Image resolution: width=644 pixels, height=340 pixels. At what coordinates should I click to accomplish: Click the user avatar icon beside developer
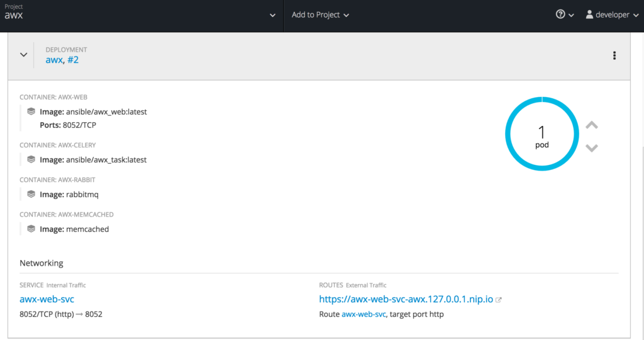click(x=589, y=14)
